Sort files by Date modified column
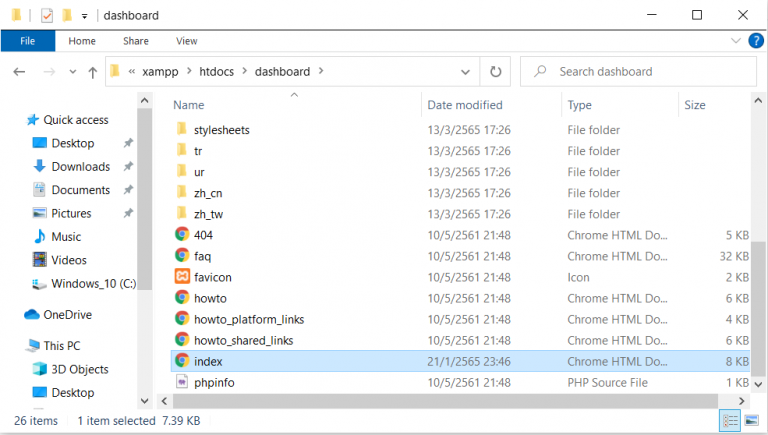 tap(464, 105)
